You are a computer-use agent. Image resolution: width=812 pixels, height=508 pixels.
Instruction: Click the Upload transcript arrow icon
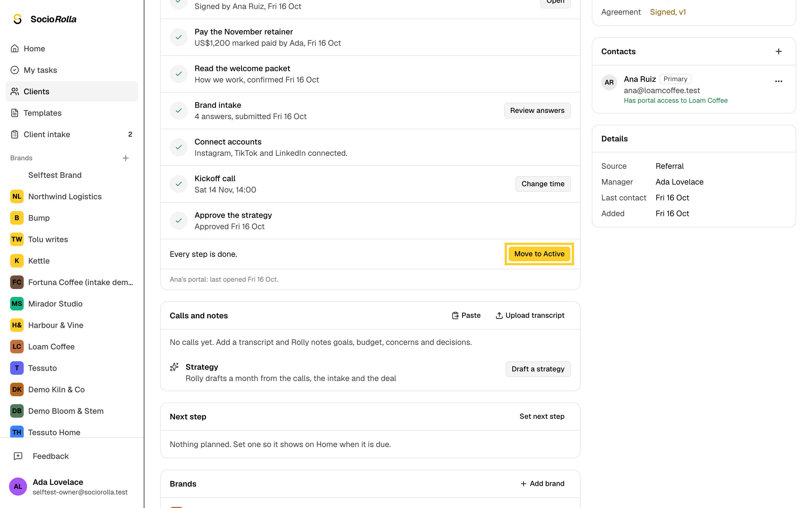coord(499,316)
